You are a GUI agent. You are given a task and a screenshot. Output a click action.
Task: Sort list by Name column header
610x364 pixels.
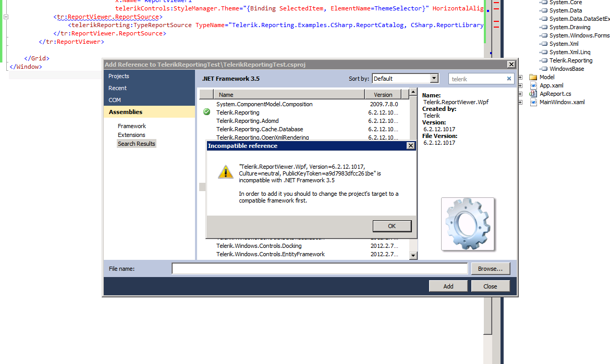(x=289, y=94)
